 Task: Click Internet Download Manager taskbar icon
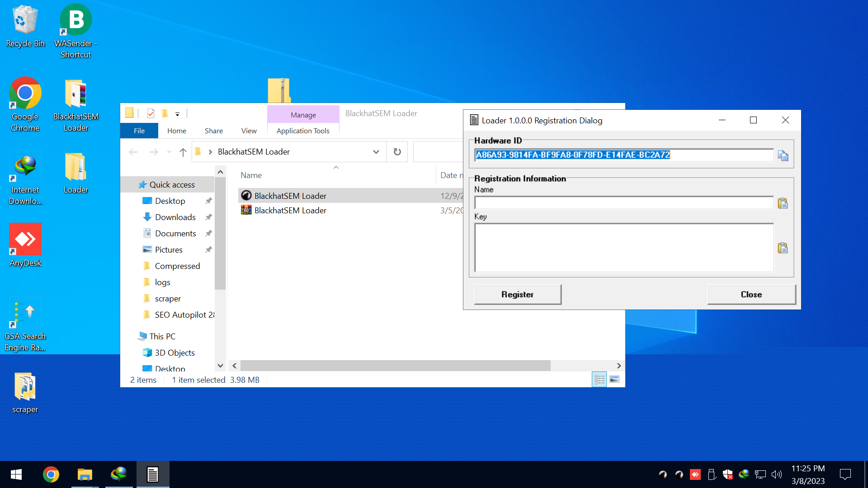tap(119, 474)
